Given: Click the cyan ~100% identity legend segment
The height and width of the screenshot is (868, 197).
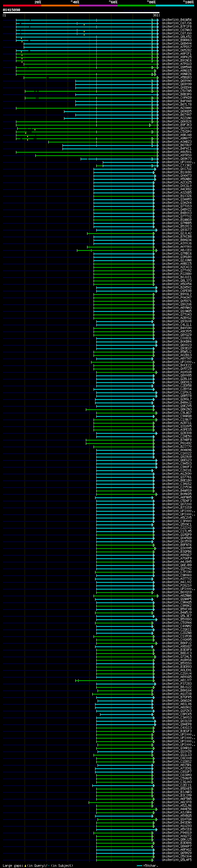Looking at the screenshot, I should pyautogui.click(x=175, y=6).
